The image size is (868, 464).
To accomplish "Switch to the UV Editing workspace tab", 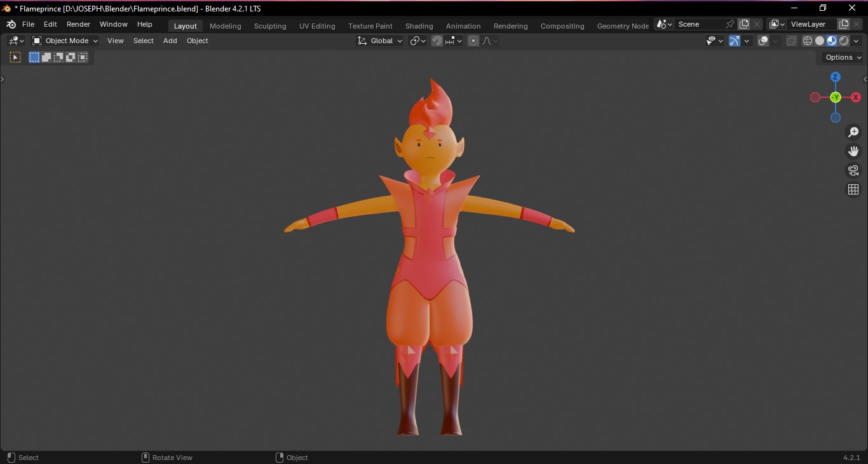I will pos(317,26).
